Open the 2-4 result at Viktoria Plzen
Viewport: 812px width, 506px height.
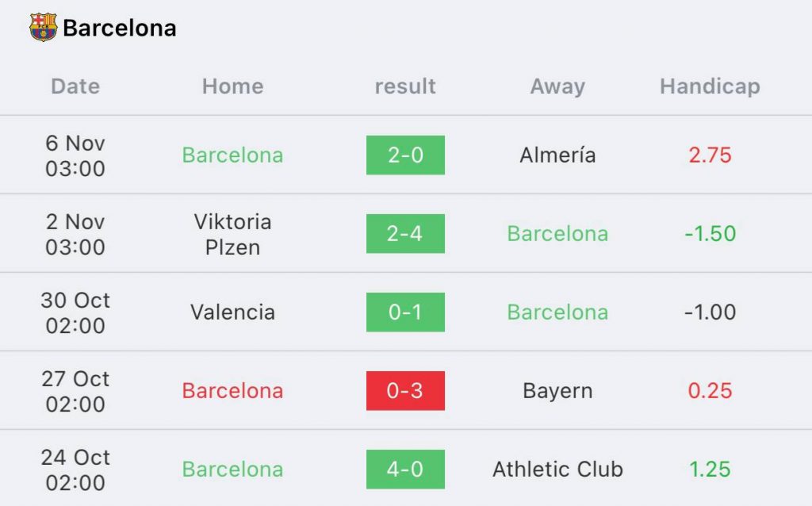[405, 234]
